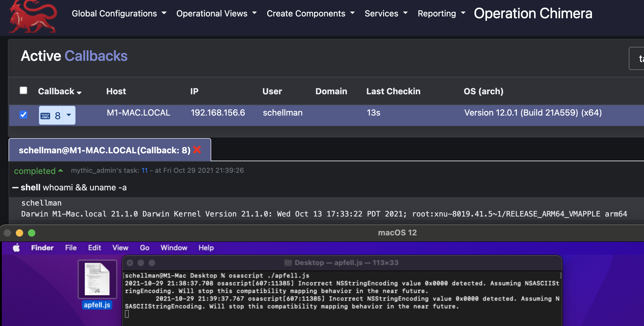Open the Finder Go menu
The width and height of the screenshot is (644, 326).
coord(145,248)
